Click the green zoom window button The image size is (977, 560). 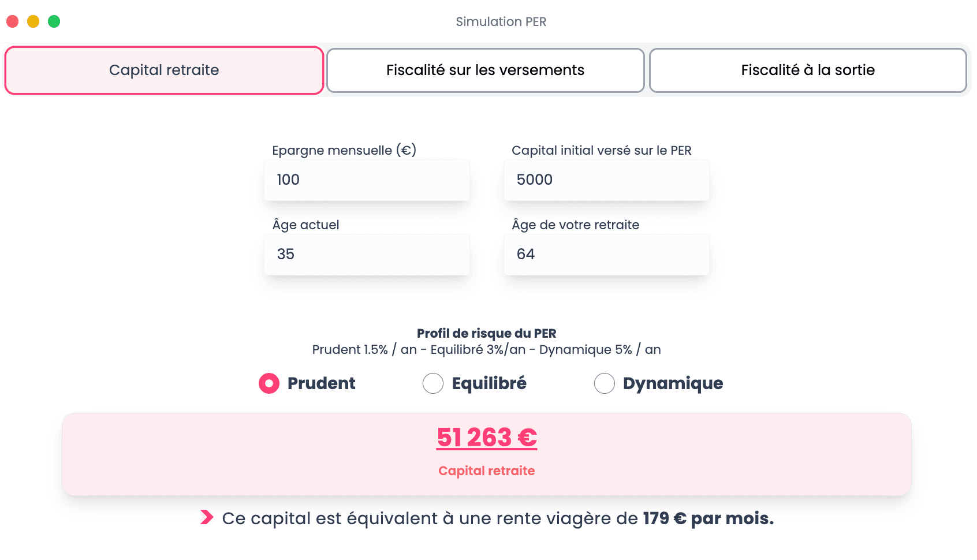point(54,21)
